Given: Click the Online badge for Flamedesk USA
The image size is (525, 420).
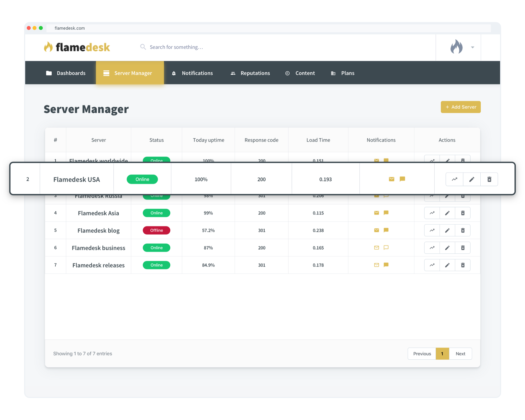Looking at the screenshot, I should (x=142, y=179).
